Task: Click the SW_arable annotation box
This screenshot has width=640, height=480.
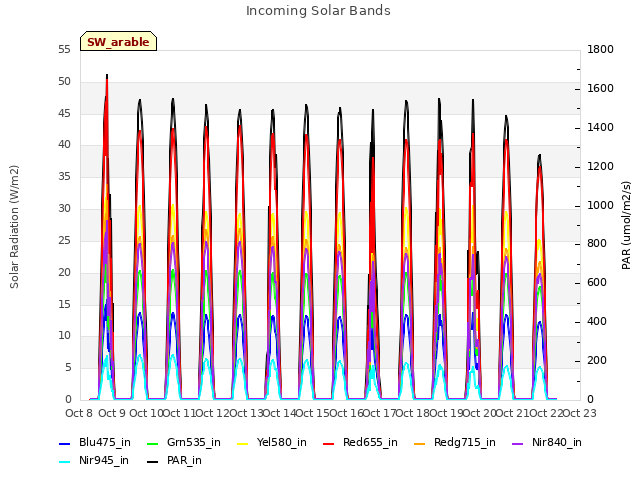Action: click(118, 41)
